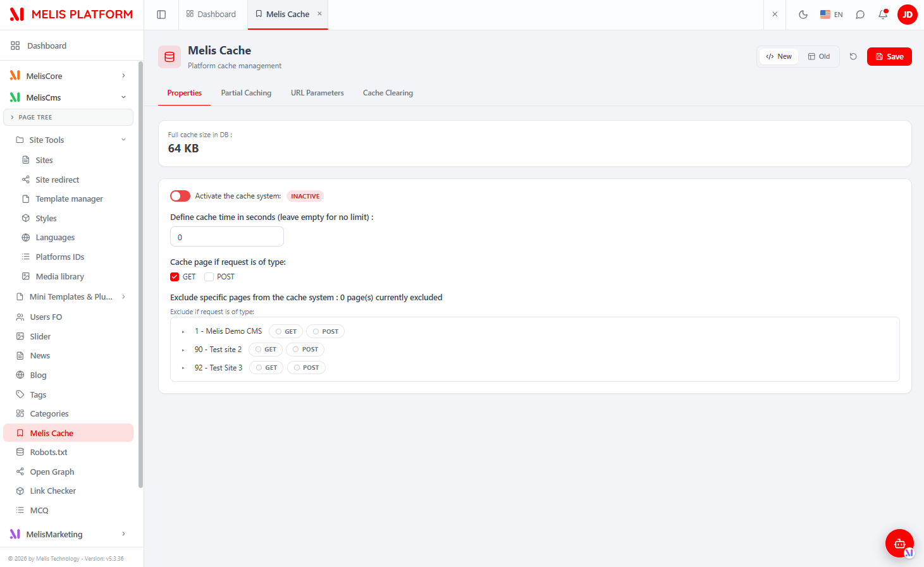The height and width of the screenshot is (567, 924).
Task: Click the red Save button
Action: tap(889, 57)
